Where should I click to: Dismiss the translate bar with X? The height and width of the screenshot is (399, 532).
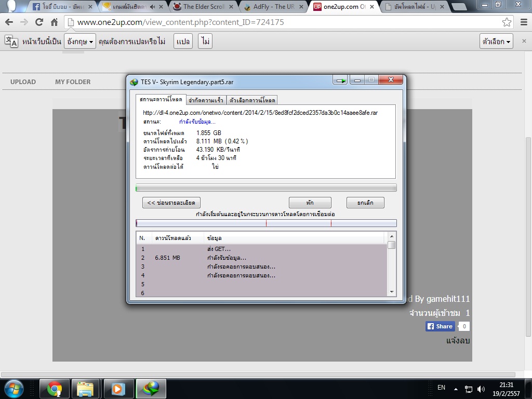(524, 41)
